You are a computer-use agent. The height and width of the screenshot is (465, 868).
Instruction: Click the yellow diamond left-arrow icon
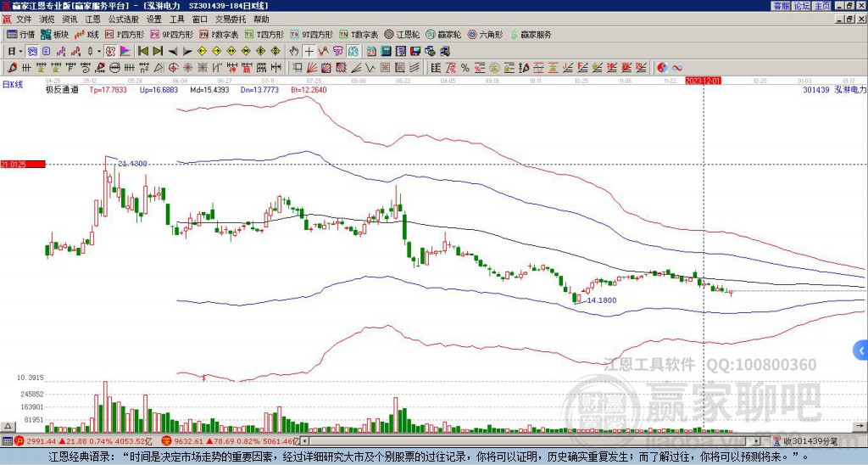pyautogui.click(x=202, y=52)
